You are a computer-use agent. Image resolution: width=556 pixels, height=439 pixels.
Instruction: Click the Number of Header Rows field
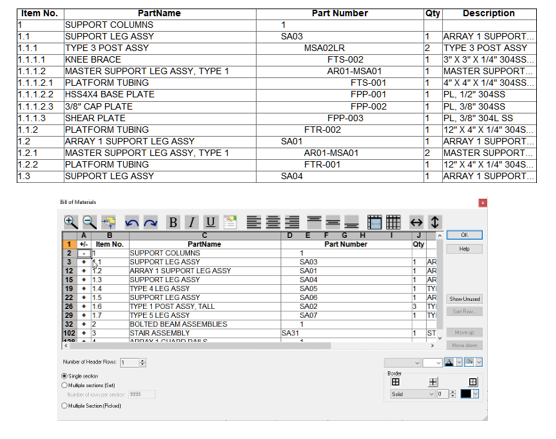tap(130, 363)
